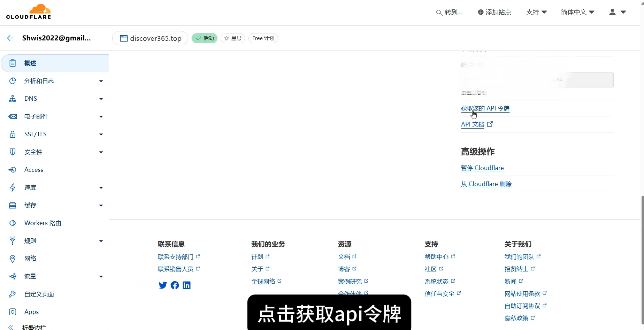644x330 pixels.
Task: Click the 从 Cloudflare 删除 link
Action: pyautogui.click(x=486, y=184)
